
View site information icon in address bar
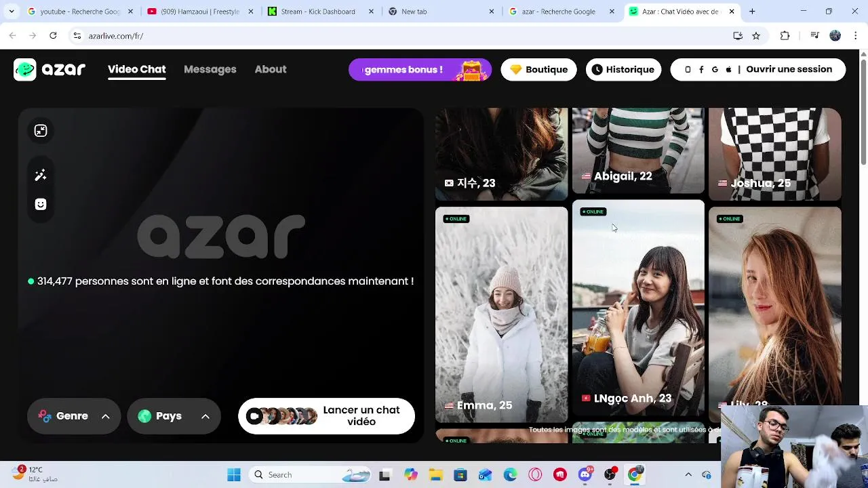[x=77, y=36]
